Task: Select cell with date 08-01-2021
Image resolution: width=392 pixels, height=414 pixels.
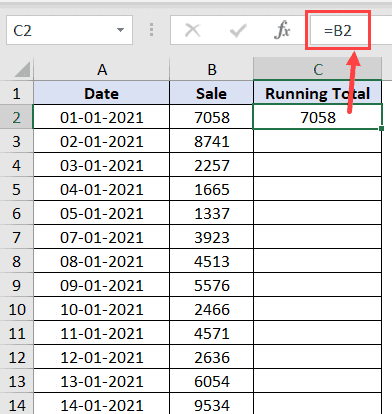Action: (101, 261)
